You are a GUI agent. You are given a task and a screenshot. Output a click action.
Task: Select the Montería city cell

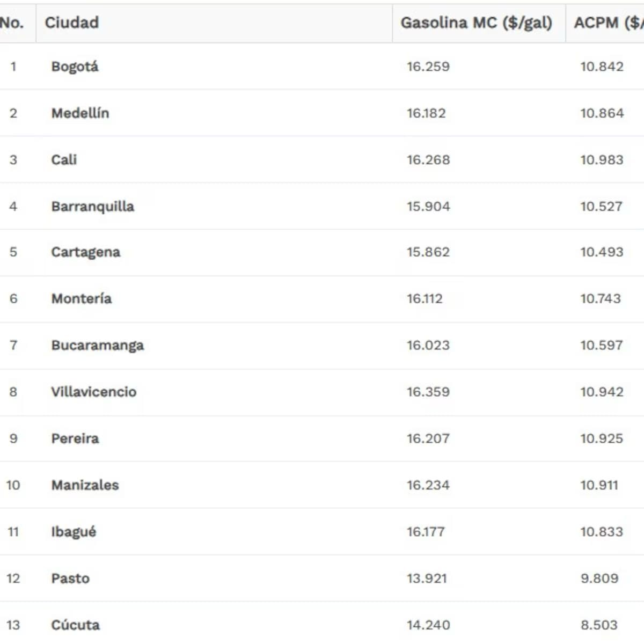pyautogui.click(x=81, y=299)
